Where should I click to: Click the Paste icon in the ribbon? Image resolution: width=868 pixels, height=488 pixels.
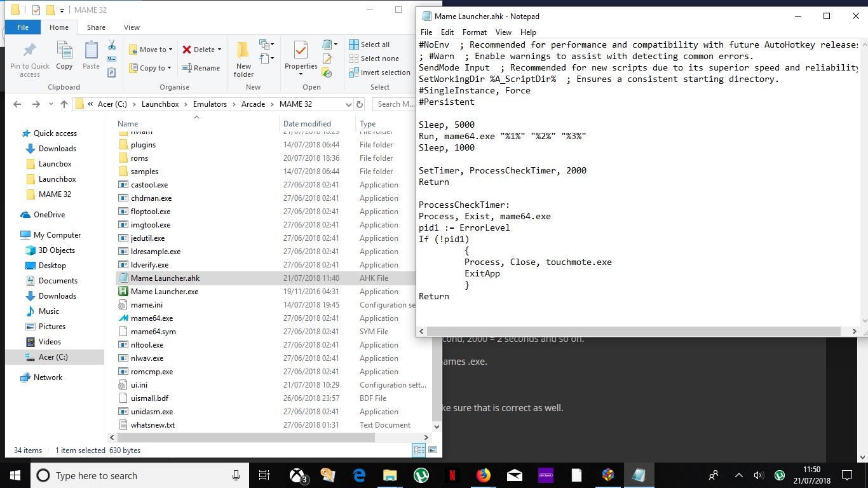tap(92, 50)
